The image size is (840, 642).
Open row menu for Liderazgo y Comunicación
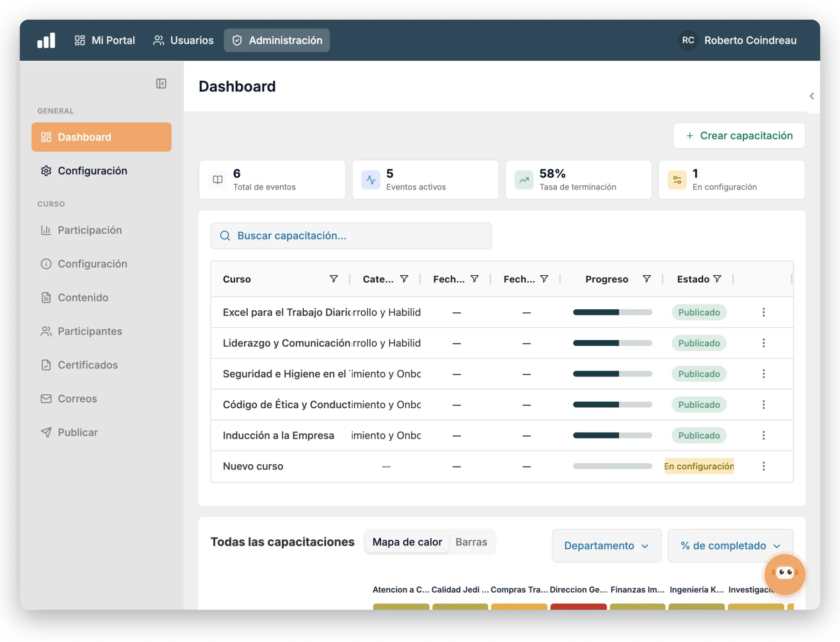(x=763, y=343)
